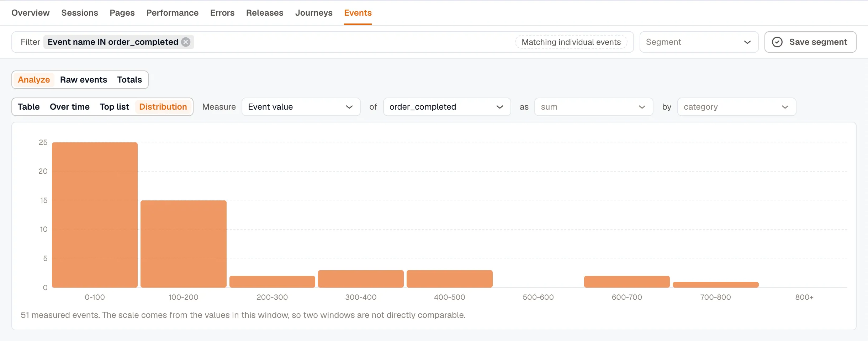The height and width of the screenshot is (341, 868).
Task: Click the 100-200 histogram bar
Action: [184, 244]
